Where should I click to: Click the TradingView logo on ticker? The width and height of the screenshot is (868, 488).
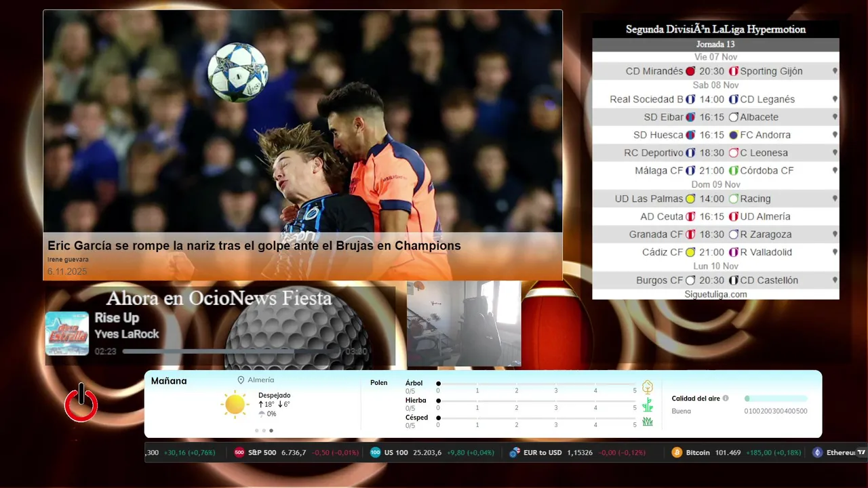click(x=861, y=452)
